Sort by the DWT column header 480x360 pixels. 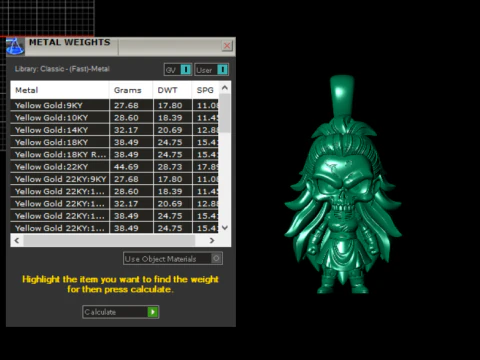(172, 90)
